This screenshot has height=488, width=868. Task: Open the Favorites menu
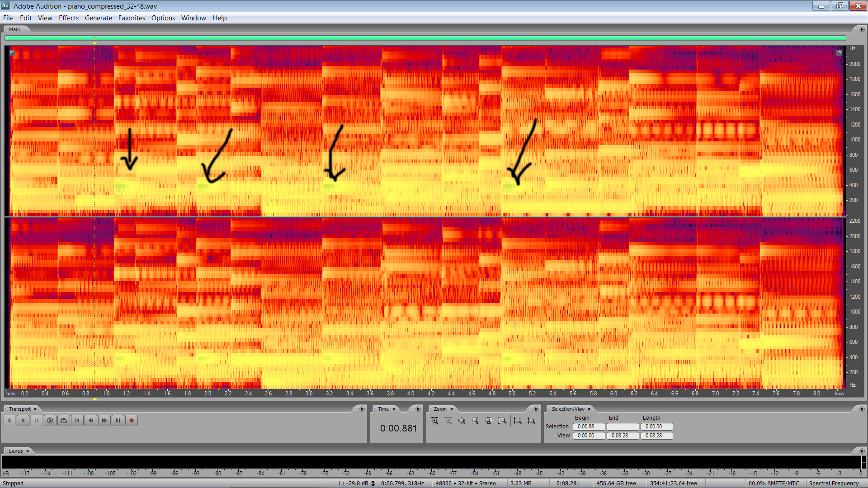[x=132, y=18]
